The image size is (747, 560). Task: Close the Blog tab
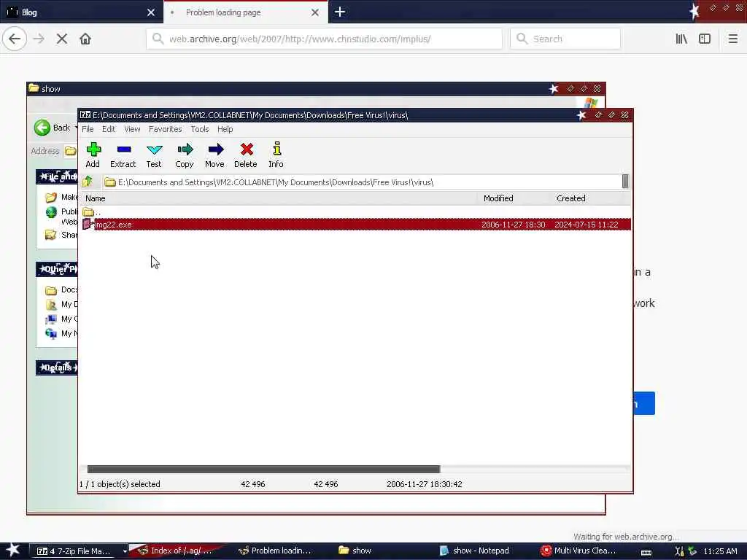click(x=151, y=12)
